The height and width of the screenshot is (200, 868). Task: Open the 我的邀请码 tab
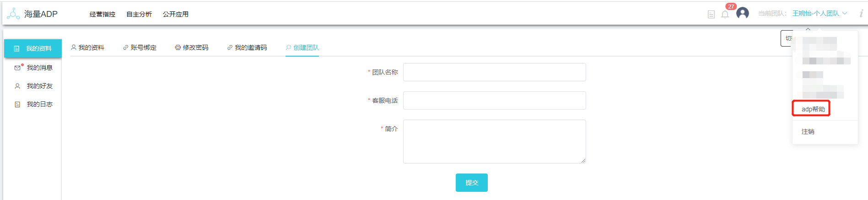point(247,47)
